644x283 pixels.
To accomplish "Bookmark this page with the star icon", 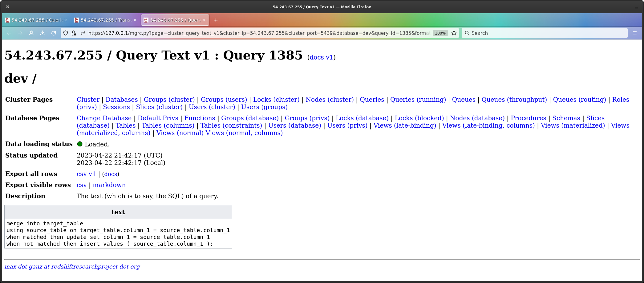I will [x=454, y=33].
